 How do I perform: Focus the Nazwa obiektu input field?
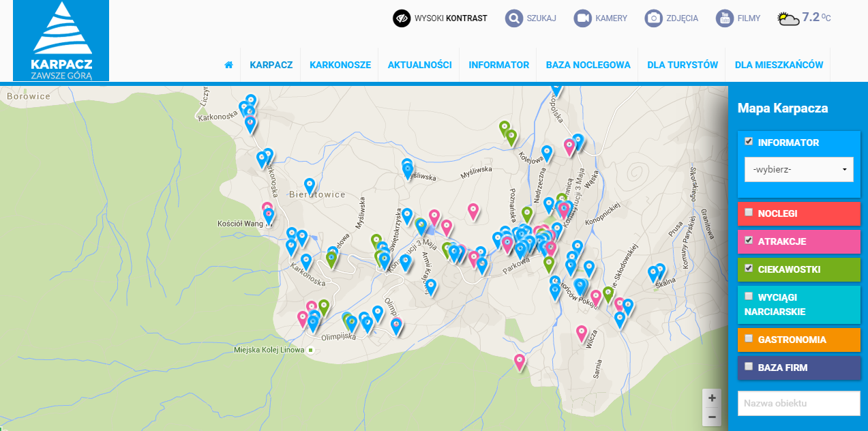[799, 403]
